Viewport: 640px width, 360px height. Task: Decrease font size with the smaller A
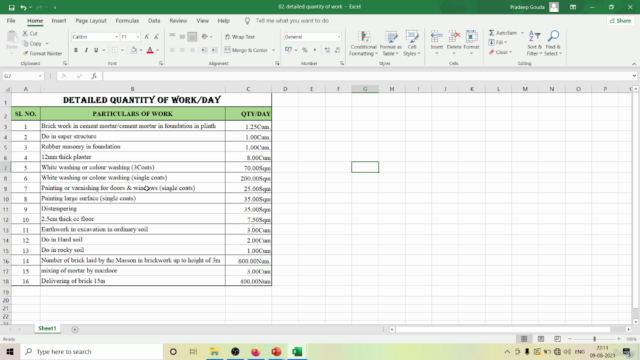[x=156, y=37]
